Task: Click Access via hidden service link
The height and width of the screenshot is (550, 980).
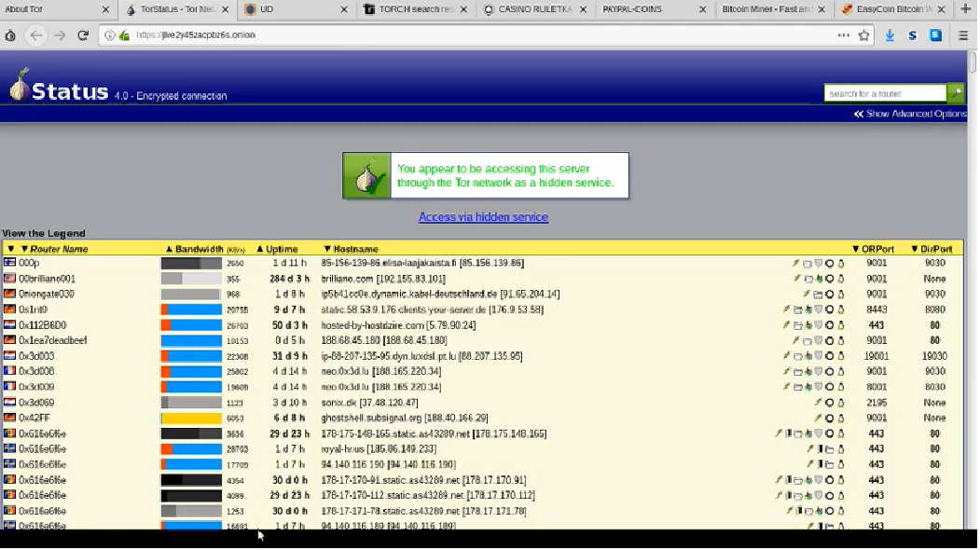Action: click(483, 217)
